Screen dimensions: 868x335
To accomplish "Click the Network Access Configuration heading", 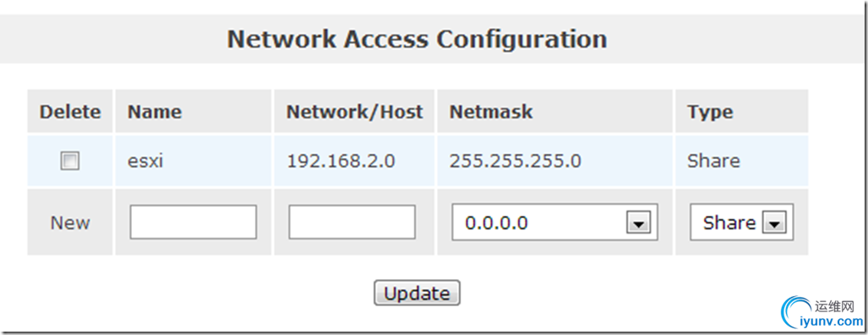I will tap(417, 39).
